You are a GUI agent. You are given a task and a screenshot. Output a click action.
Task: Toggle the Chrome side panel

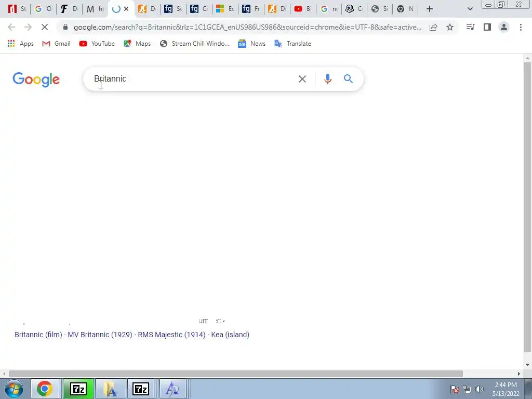pos(487,27)
